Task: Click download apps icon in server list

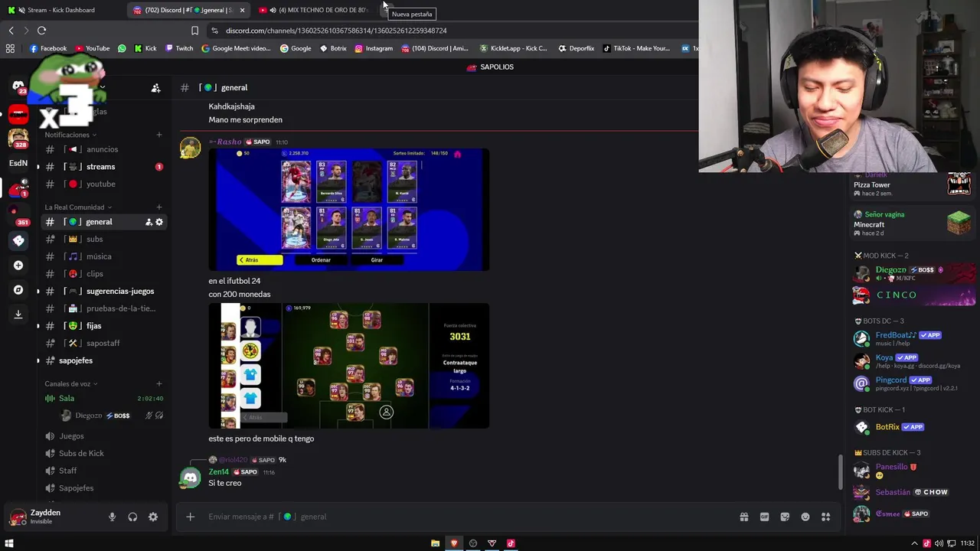Action: click(x=18, y=314)
